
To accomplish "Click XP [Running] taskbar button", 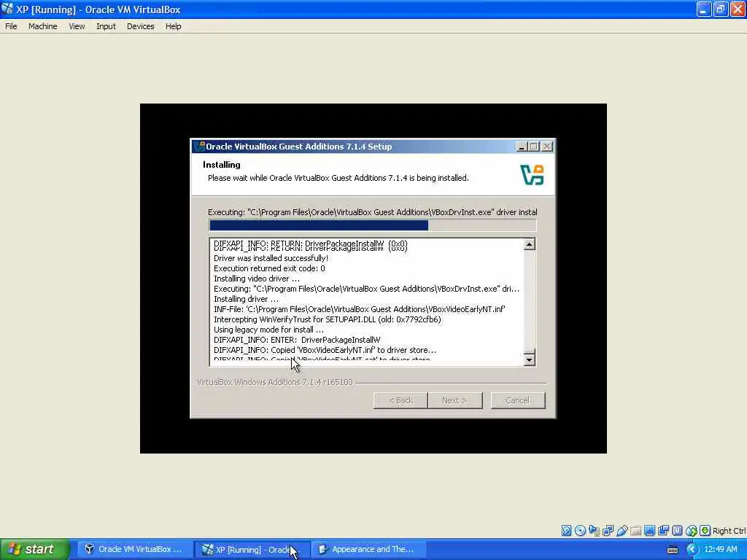I will pyautogui.click(x=252, y=549).
